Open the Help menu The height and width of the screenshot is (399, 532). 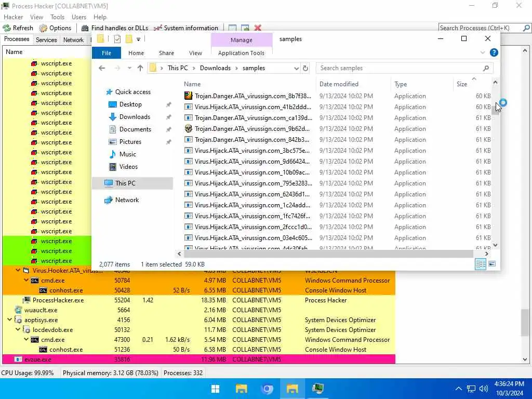click(x=100, y=17)
